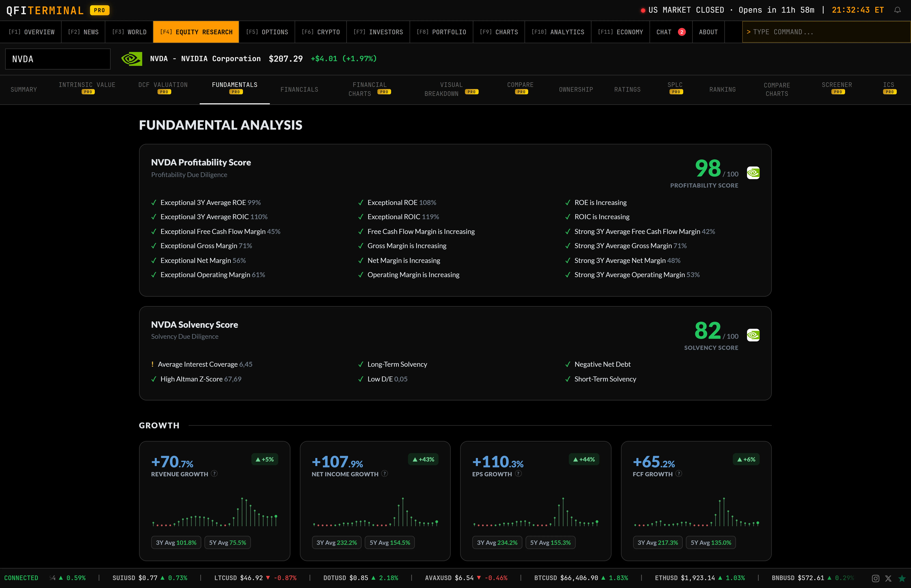The height and width of the screenshot is (588, 911).
Task: Open the About tab
Action: [708, 32]
